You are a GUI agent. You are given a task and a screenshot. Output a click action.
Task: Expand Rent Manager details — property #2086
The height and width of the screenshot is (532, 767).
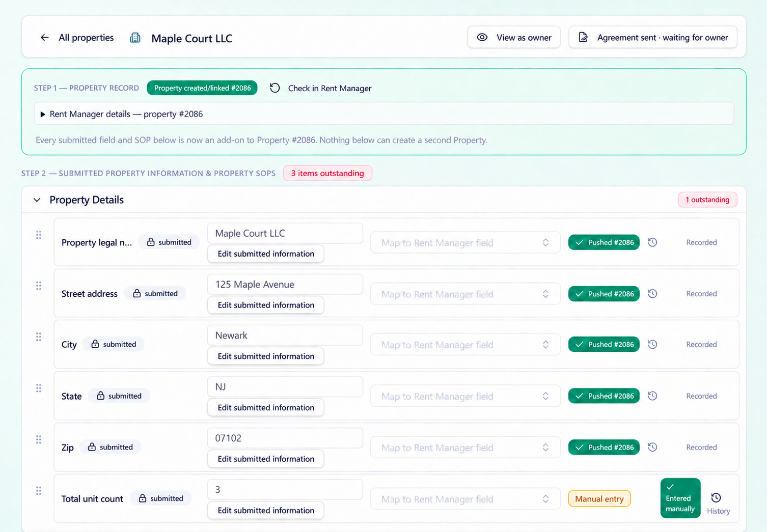384,114
